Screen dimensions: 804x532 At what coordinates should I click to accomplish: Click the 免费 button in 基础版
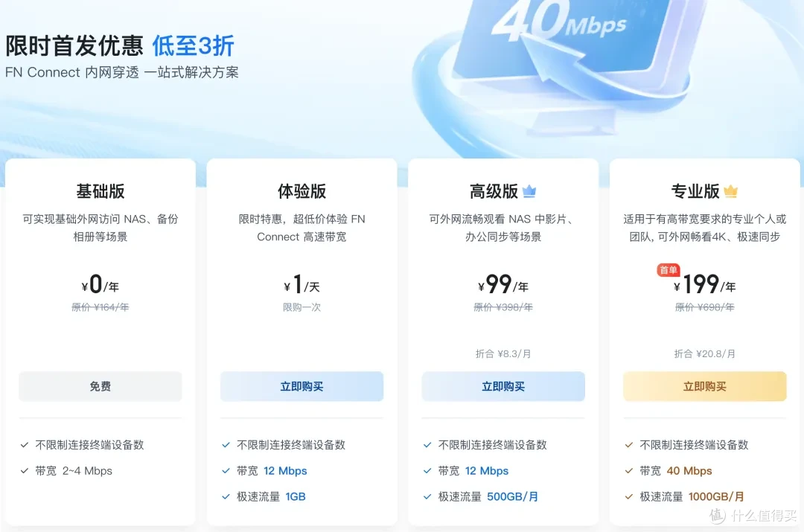click(100, 386)
